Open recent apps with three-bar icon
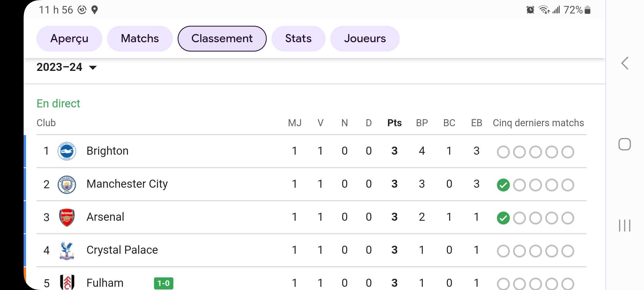 tap(625, 226)
